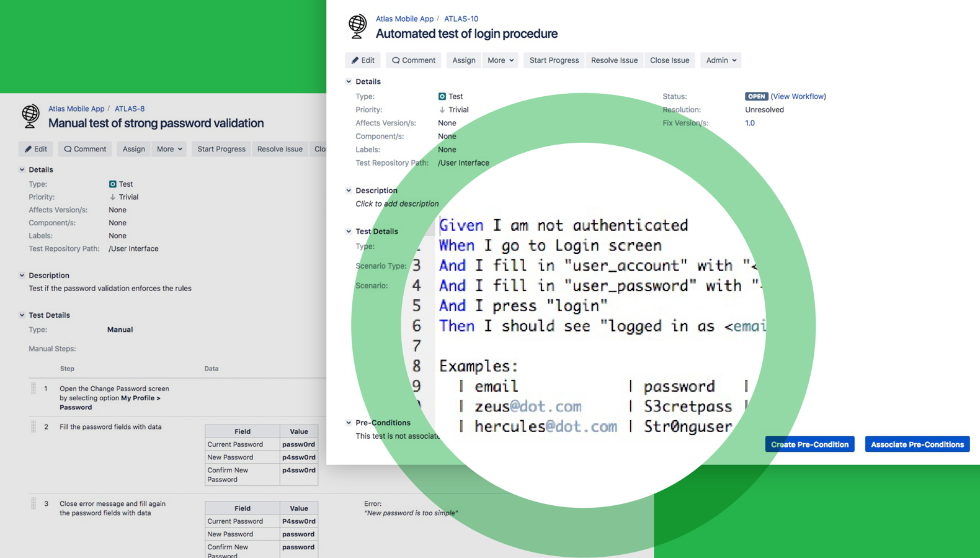Screen dimensions: 980x558
Task: Open Atlas Mobile App breadcrumb above ATLAS-10
Action: [x=404, y=19]
